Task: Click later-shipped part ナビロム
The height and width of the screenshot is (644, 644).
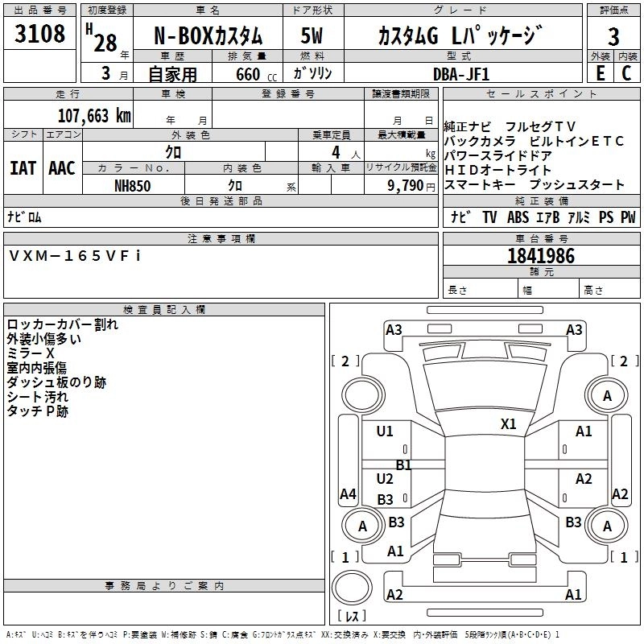Action: coord(24,217)
